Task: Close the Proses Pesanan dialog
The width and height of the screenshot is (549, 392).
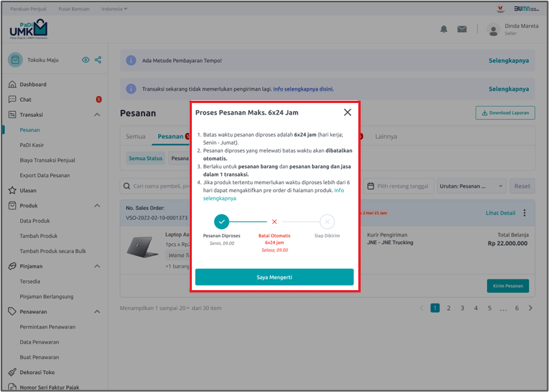Action: (347, 112)
